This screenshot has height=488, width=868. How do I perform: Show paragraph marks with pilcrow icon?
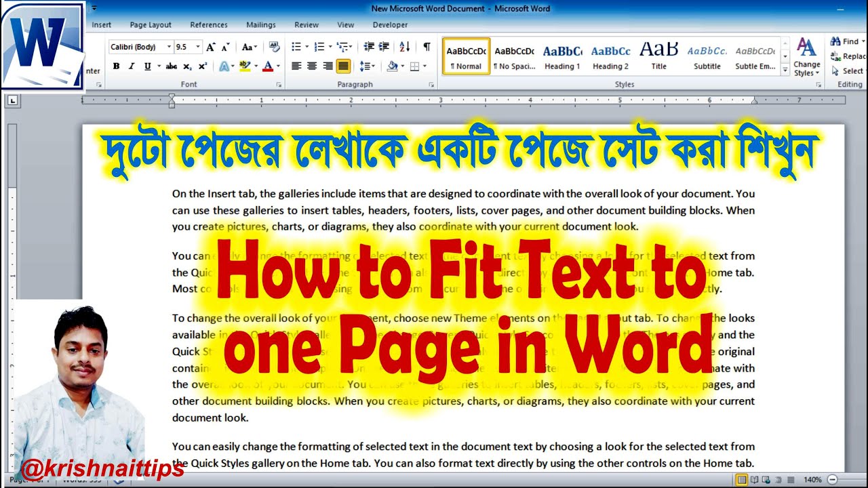(x=427, y=47)
